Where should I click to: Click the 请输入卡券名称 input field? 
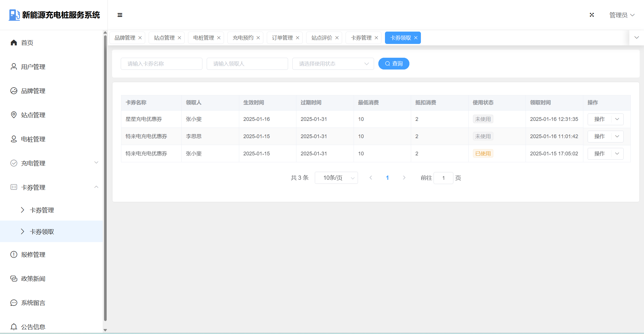tap(161, 64)
